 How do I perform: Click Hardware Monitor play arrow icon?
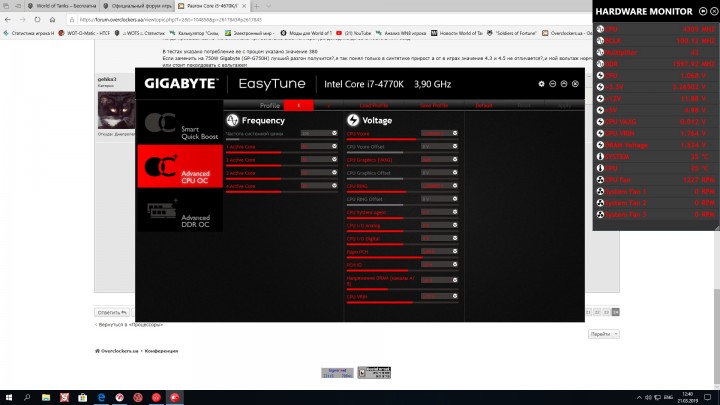pyautogui.click(x=703, y=11)
